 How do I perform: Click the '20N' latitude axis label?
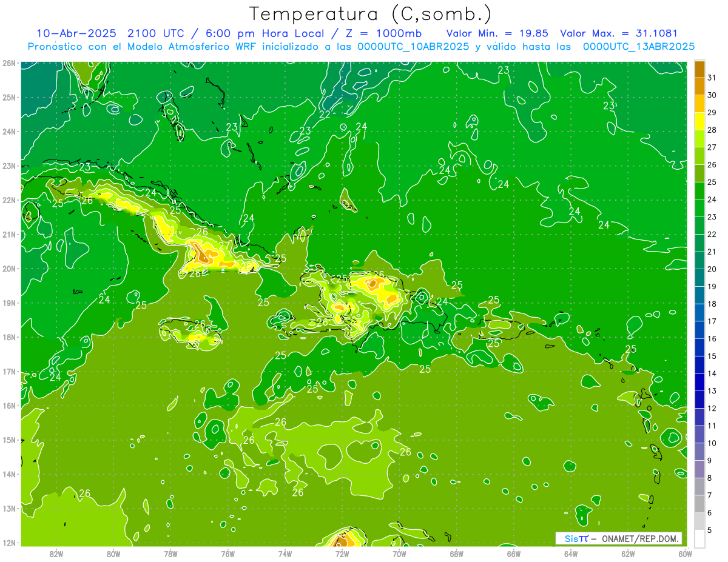tap(9, 269)
